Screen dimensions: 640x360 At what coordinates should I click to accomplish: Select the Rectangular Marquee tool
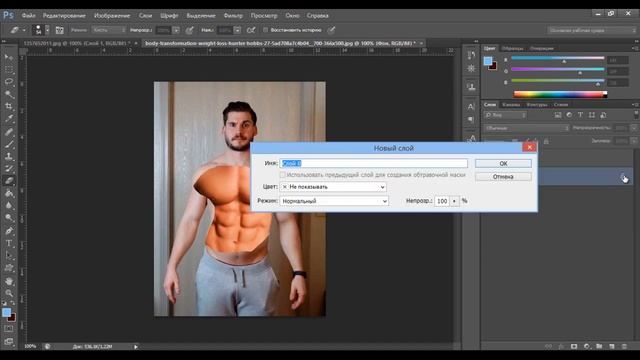point(9,69)
